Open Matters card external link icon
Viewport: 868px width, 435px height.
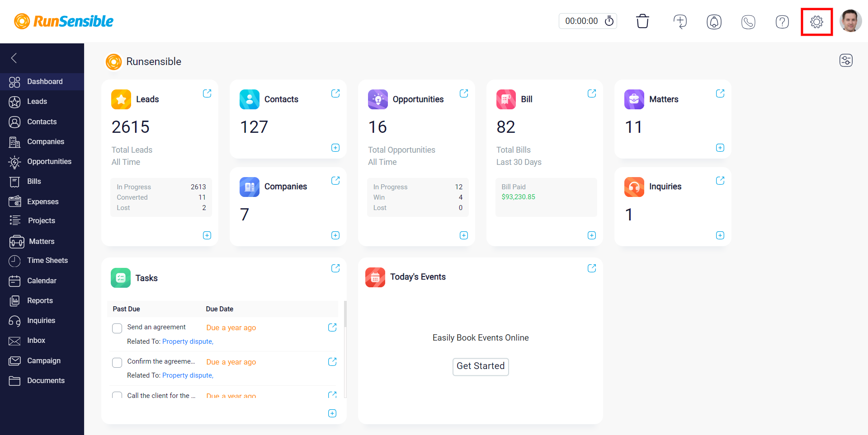pyautogui.click(x=720, y=93)
